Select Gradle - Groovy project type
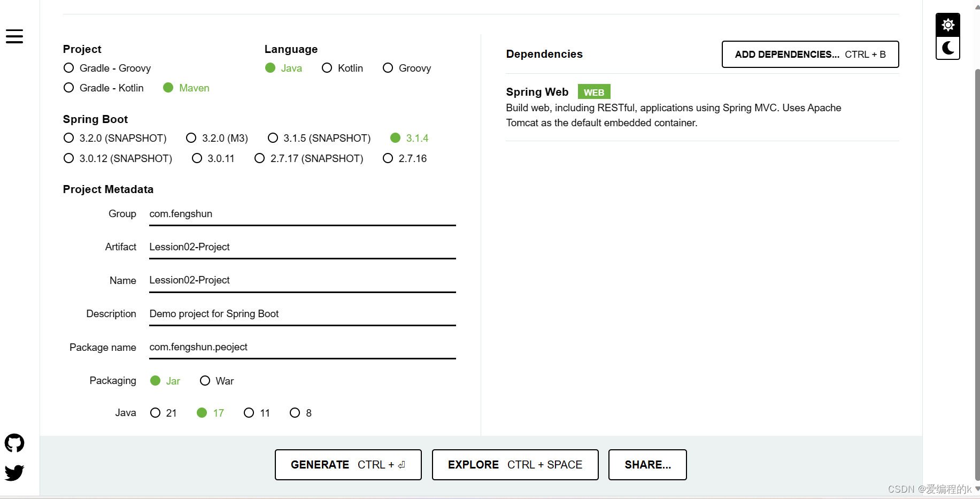Screen dimensions: 980x499 [x=107, y=68]
